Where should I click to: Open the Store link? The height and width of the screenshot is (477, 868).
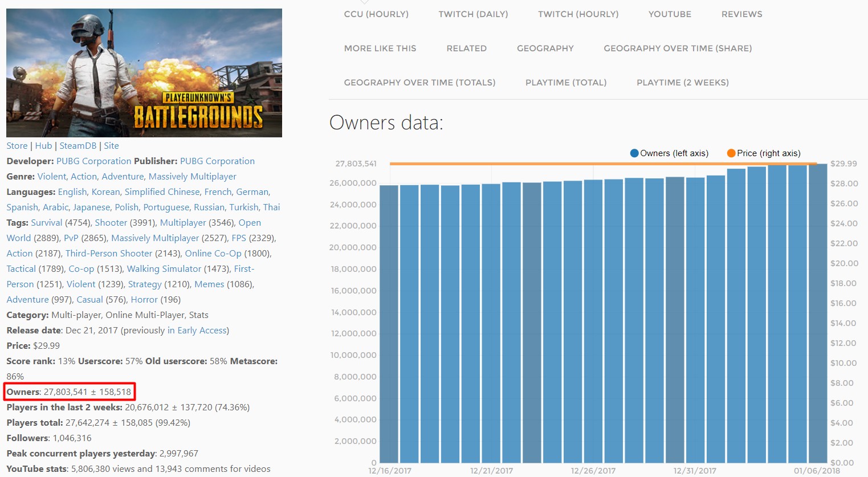pyautogui.click(x=17, y=146)
